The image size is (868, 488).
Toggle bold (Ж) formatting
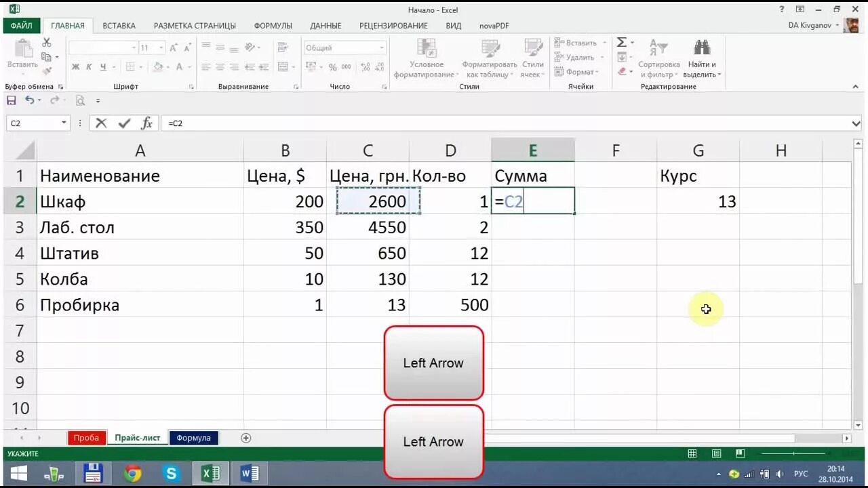point(76,67)
